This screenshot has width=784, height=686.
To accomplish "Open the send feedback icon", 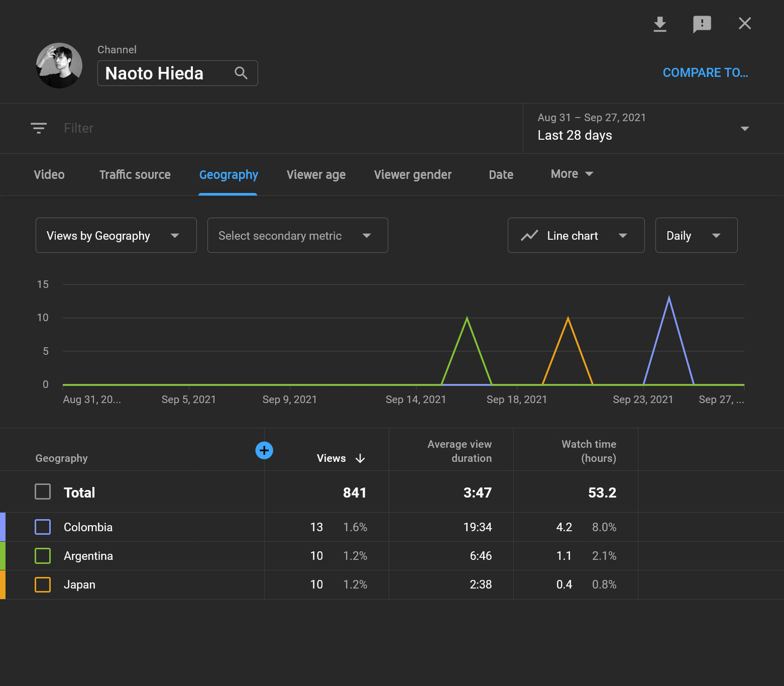I will pyautogui.click(x=702, y=24).
